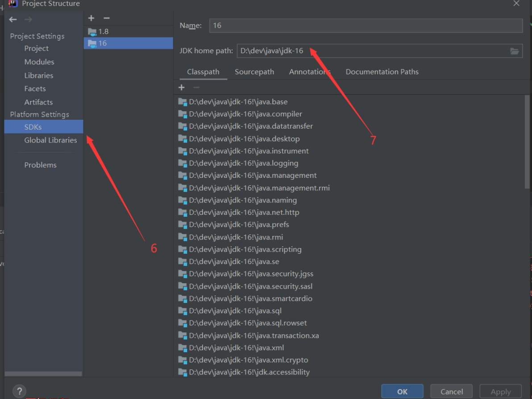Viewport: 532px width, 399px height.
Task: Remove selected SDK with minus icon
Action: [x=107, y=18]
